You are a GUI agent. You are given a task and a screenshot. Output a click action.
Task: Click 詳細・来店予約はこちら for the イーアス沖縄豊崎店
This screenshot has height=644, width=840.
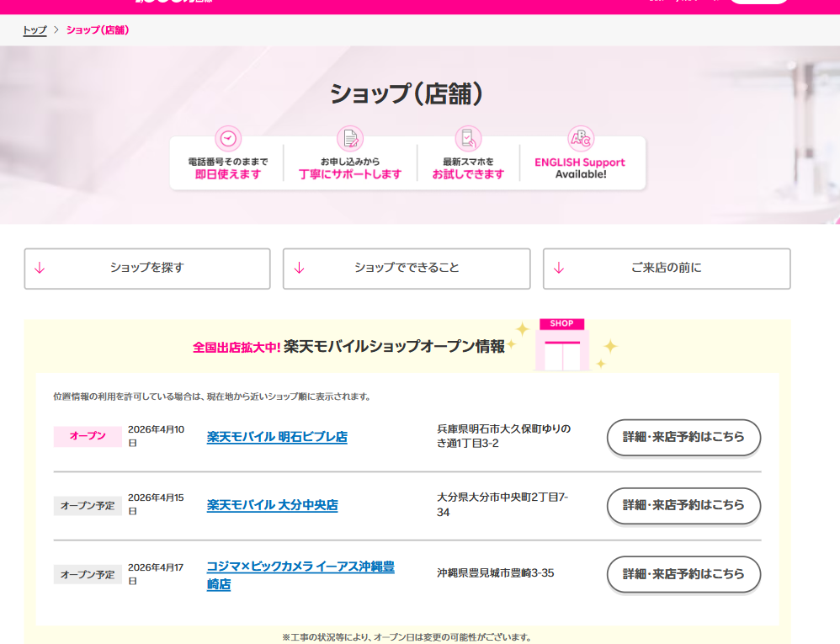683,574
